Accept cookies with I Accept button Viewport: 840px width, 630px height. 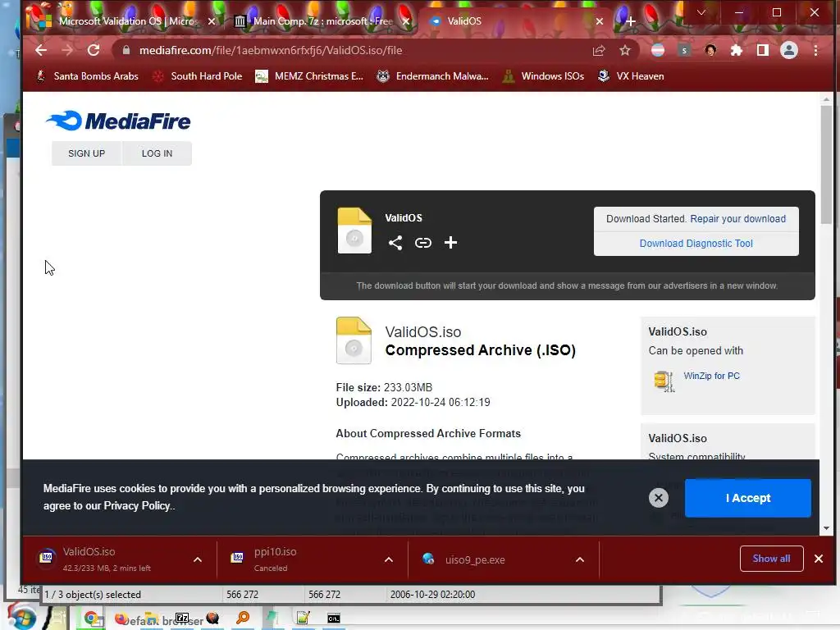click(748, 498)
